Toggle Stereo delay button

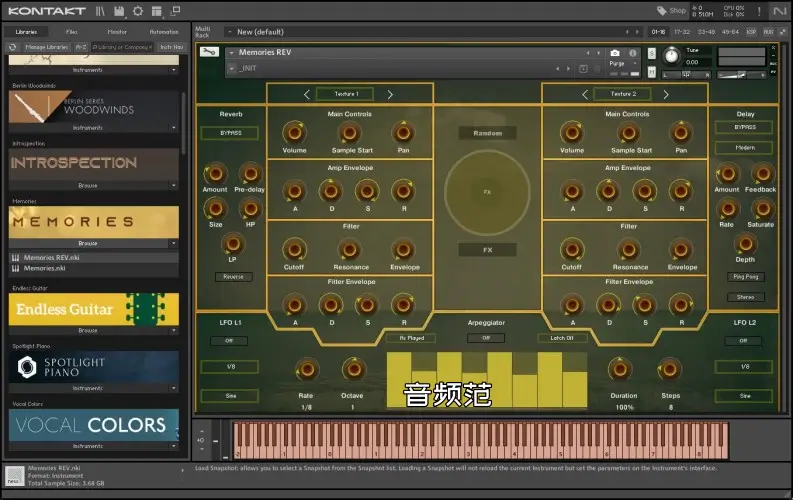[x=745, y=297]
